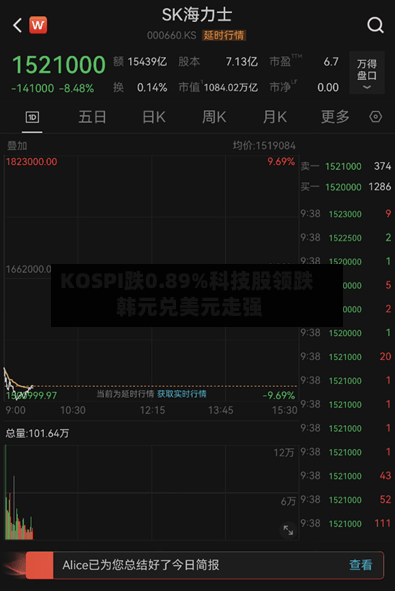Expand chart with fullscreen arrows icon
The height and width of the screenshot is (591, 395).
point(288,530)
